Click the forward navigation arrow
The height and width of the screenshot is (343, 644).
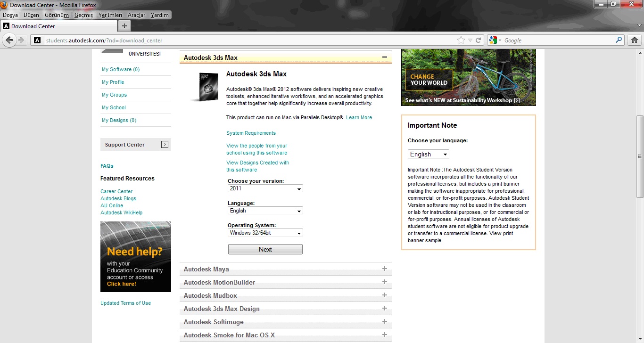(x=21, y=41)
